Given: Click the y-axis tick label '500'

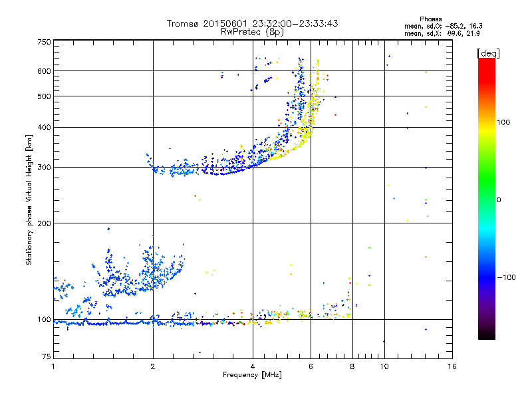Looking at the screenshot, I should tap(44, 96).
